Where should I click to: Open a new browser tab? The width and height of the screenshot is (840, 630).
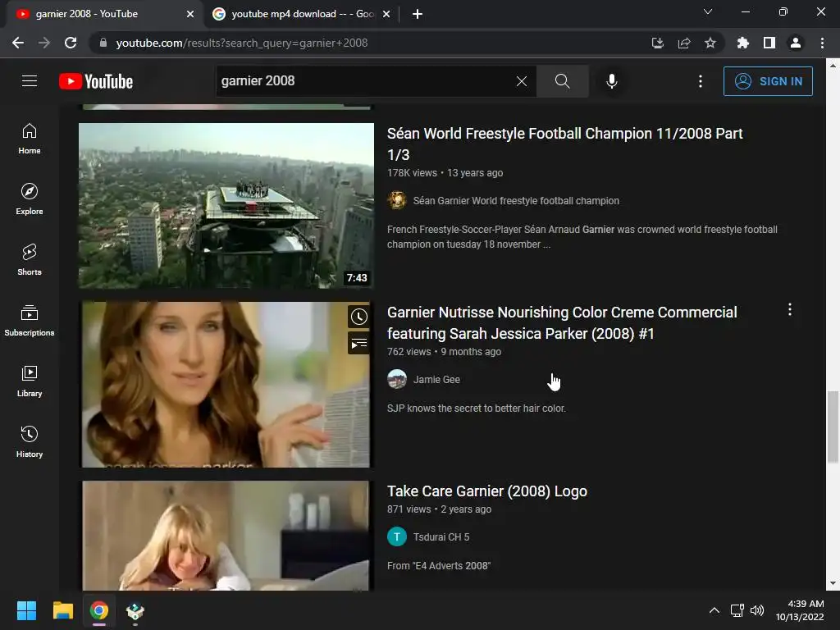[418, 15]
